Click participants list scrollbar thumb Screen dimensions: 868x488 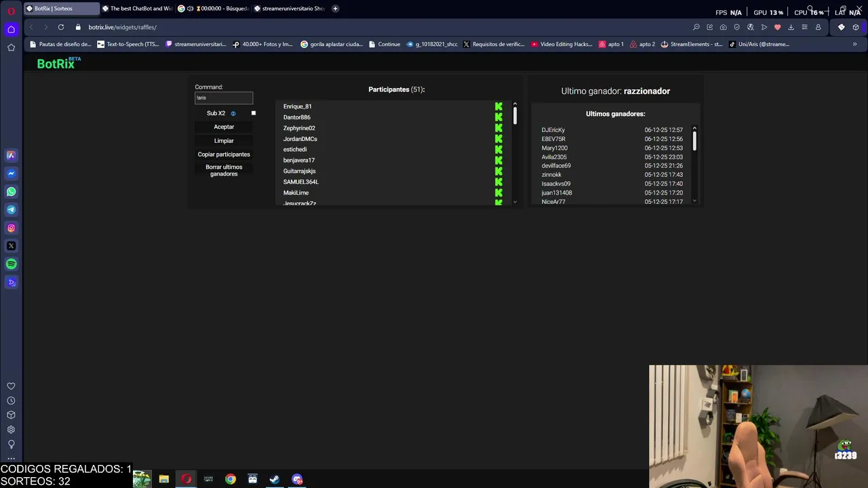coord(515,116)
